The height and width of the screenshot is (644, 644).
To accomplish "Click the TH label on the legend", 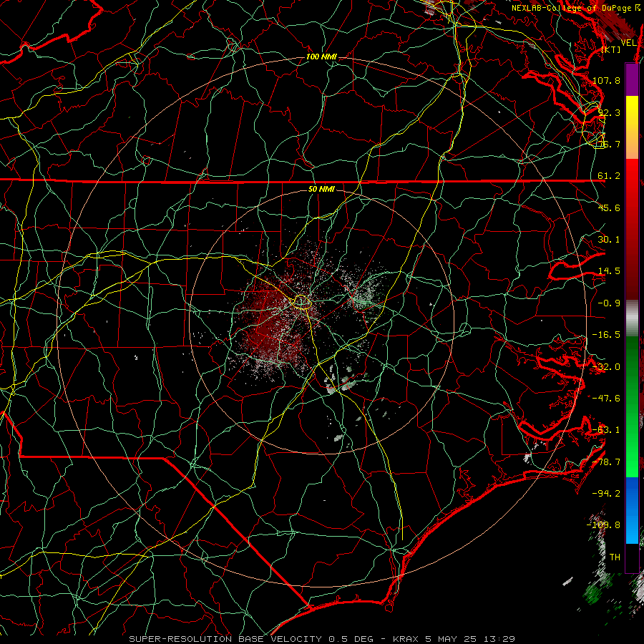I will pos(615,557).
